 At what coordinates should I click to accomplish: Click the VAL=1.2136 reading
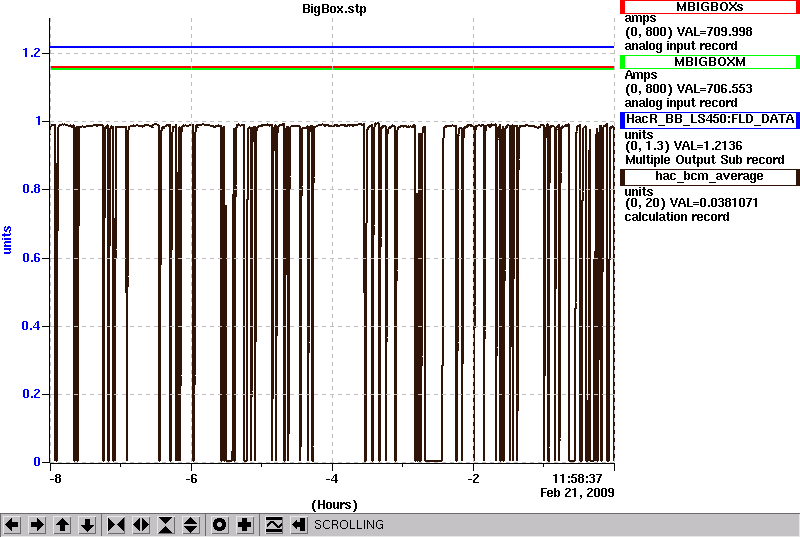(708, 146)
